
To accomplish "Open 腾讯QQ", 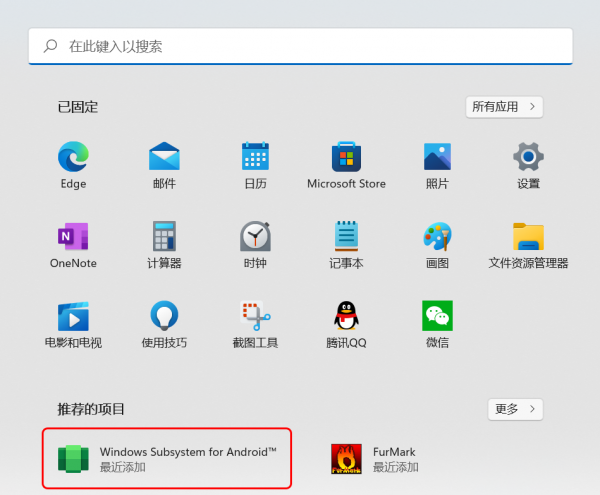I will (x=346, y=324).
